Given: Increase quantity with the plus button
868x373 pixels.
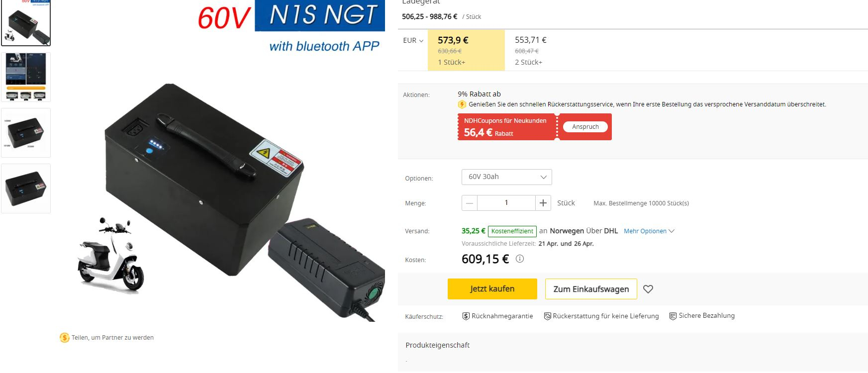Looking at the screenshot, I should [543, 203].
